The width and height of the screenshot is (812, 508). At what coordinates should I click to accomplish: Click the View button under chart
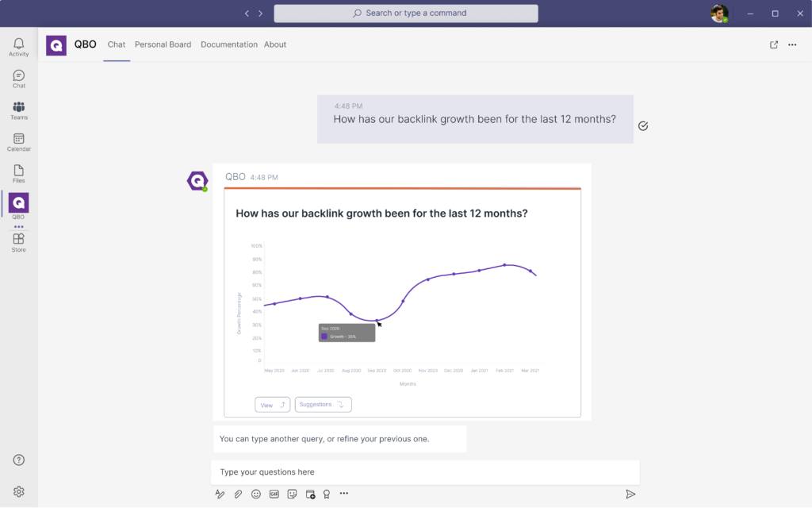click(272, 405)
